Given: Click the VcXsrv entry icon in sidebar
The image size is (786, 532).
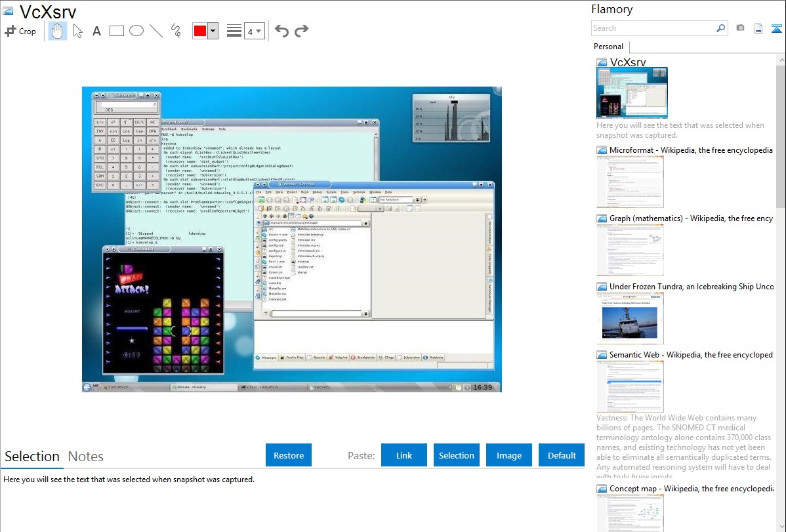Looking at the screenshot, I should click(x=602, y=62).
